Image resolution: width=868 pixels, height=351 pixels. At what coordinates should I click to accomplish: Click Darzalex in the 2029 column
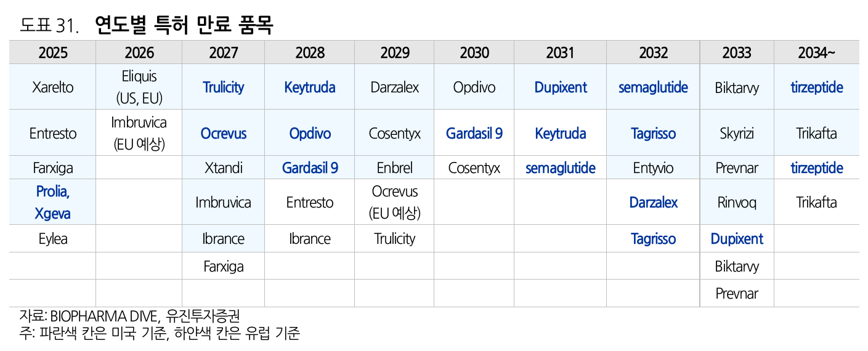pyautogui.click(x=394, y=87)
